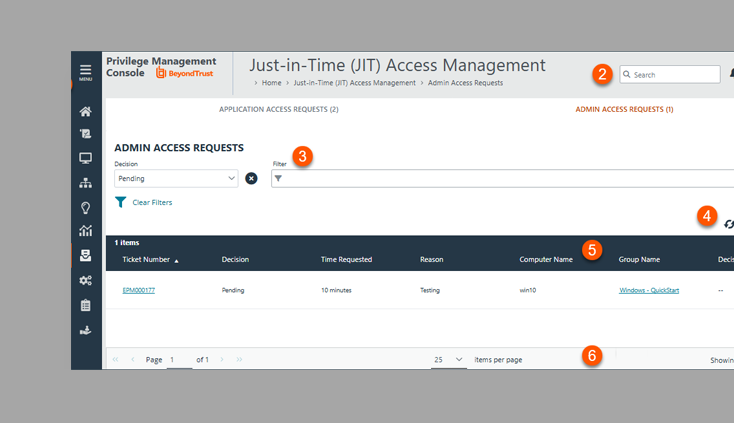The height and width of the screenshot is (423, 734).
Task: Open the 25 items per page dropdown
Action: 448,359
